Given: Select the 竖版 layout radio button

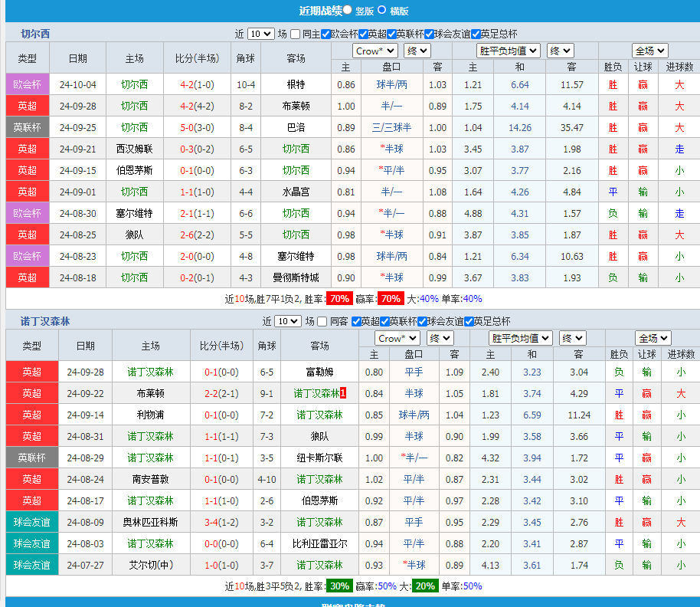Looking at the screenshot, I should [348, 10].
